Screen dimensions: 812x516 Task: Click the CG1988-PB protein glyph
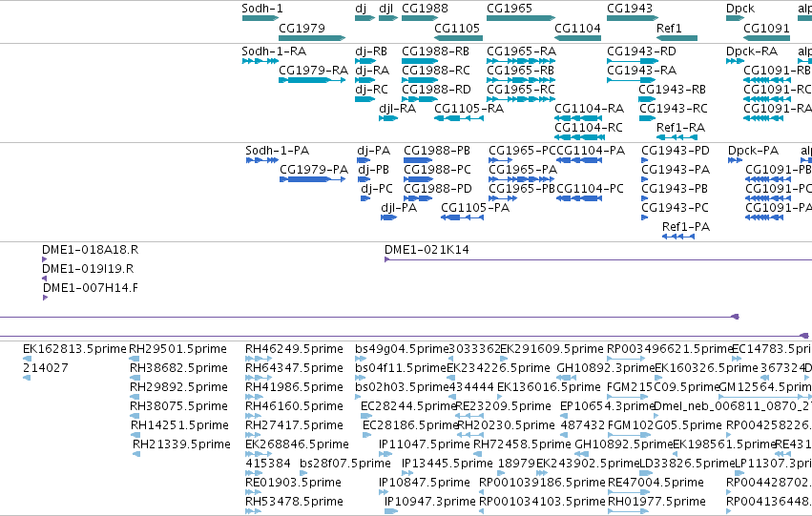click(418, 160)
